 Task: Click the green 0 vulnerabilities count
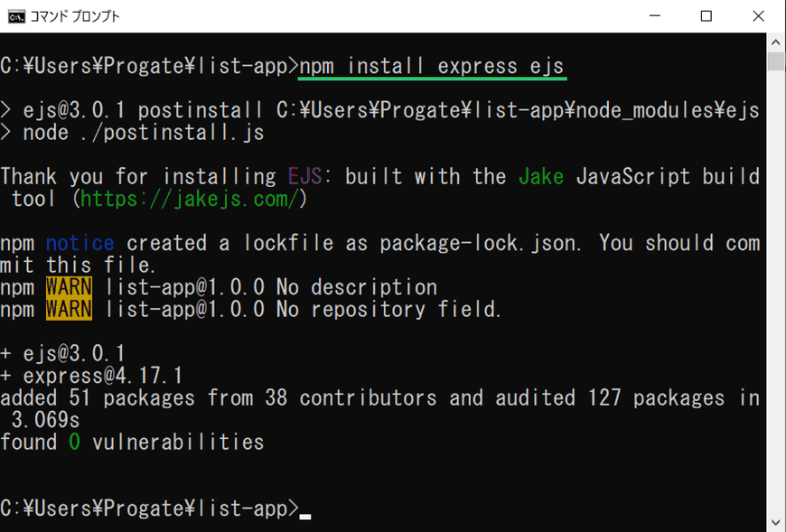[74, 443]
